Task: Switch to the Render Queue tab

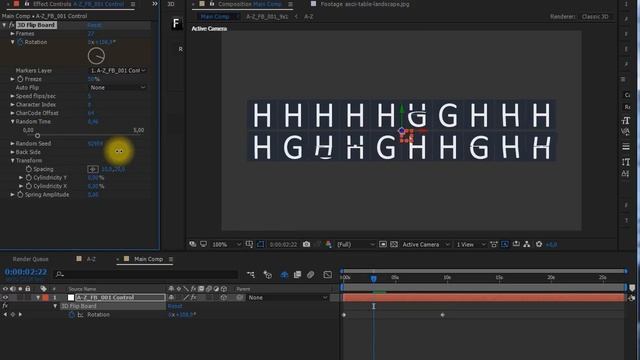Action: click(x=30, y=259)
